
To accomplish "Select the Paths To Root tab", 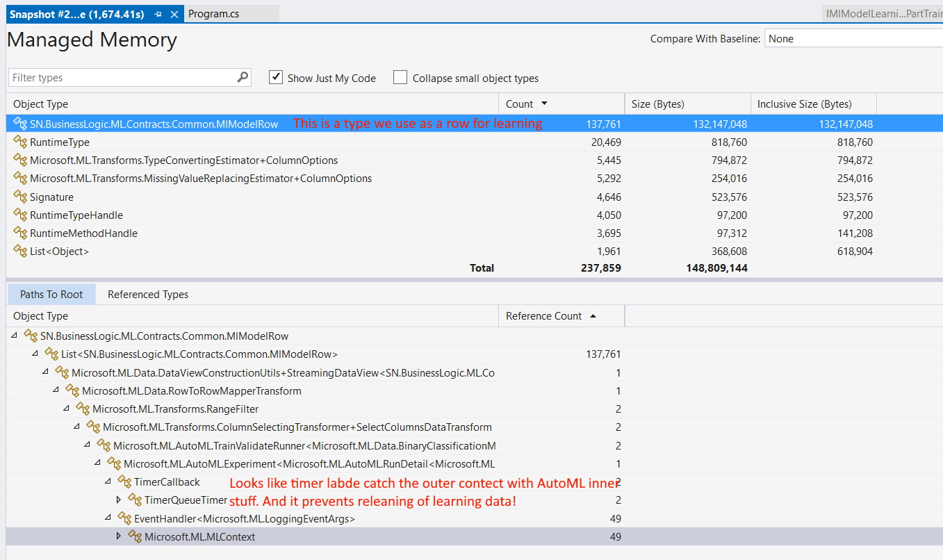I will (51, 295).
